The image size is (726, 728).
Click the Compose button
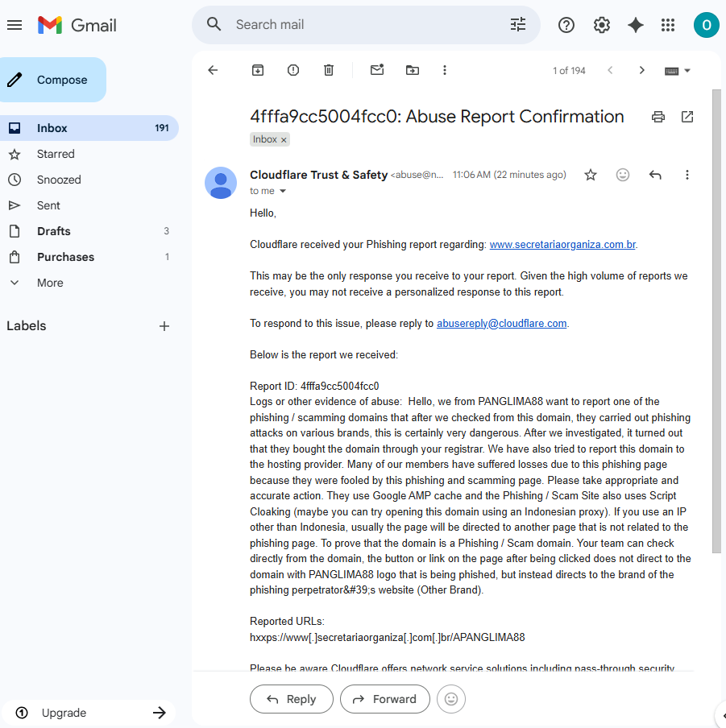pos(53,80)
